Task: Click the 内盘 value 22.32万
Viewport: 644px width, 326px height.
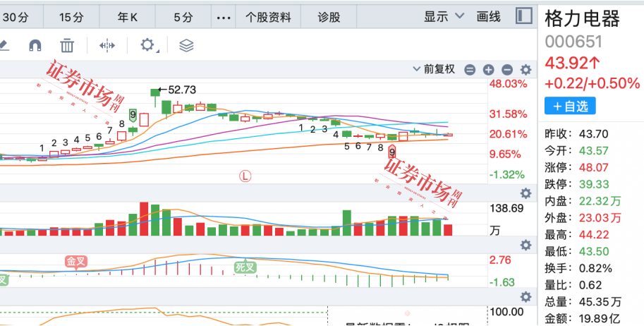Action: (600, 201)
